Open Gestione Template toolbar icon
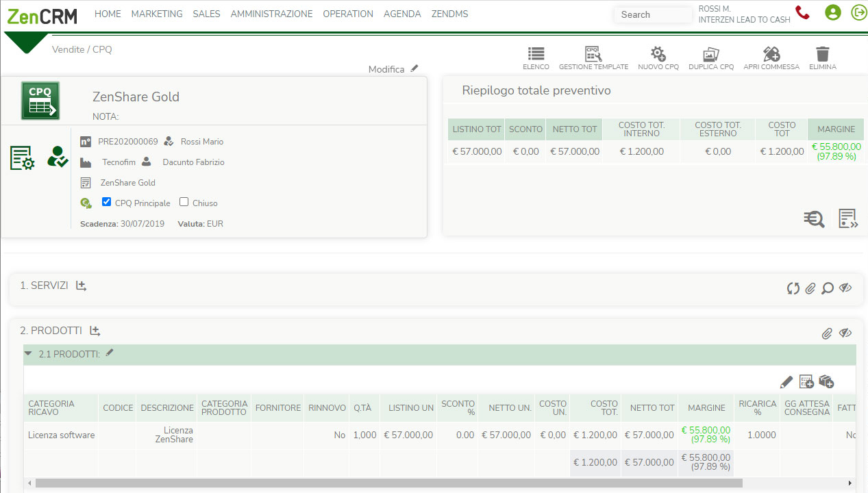The width and height of the screenshot is (868, 493). coord(593,54)
